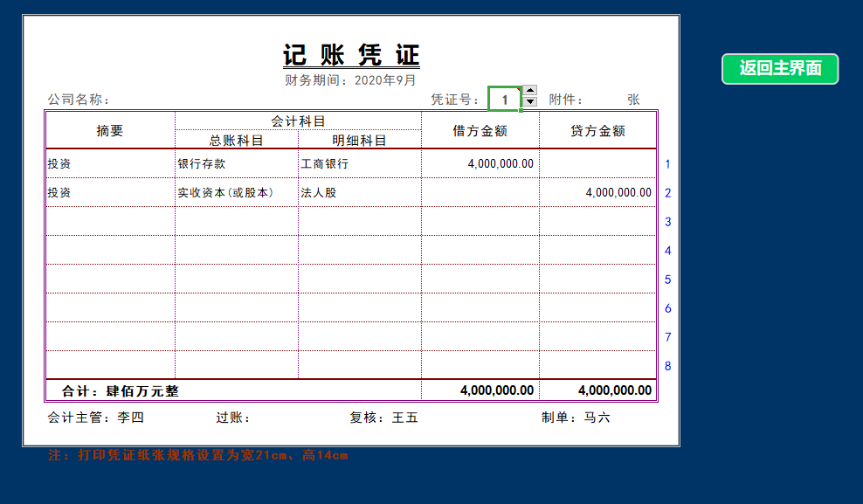The width and height of the screenshot is (863, 504).
Task: Click the empty summary cell in row 4
Action: click(105, 251)
